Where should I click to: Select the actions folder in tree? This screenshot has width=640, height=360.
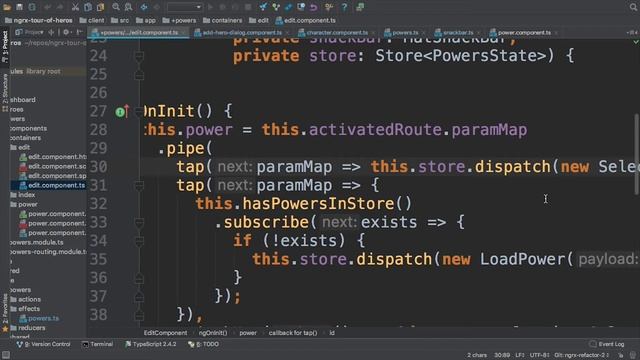[x=25, y=299]
